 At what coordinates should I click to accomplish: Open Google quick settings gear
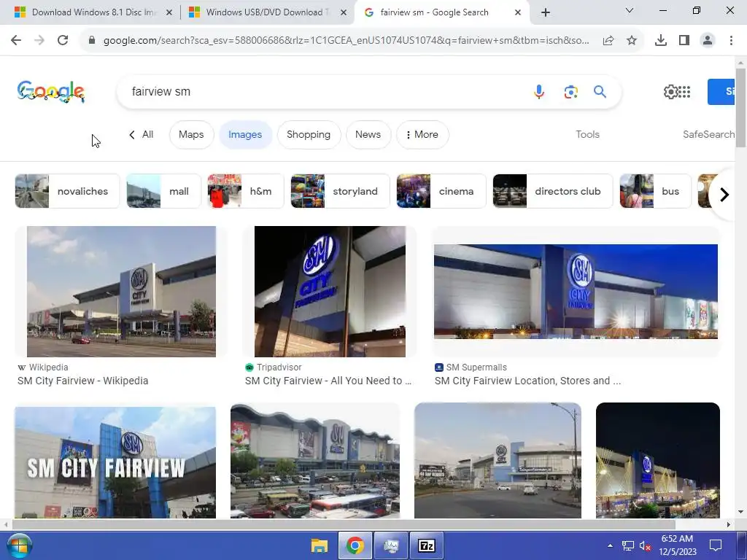point(670,91)
